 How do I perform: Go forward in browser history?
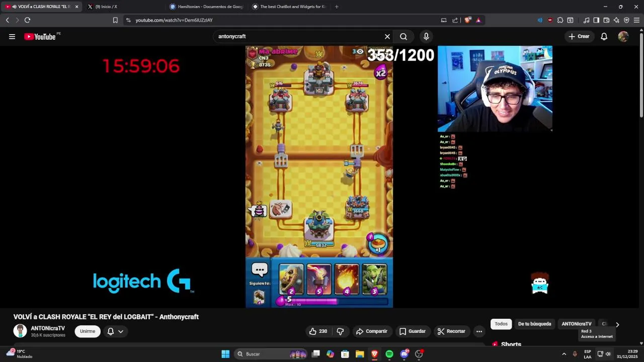coord(17,20)
